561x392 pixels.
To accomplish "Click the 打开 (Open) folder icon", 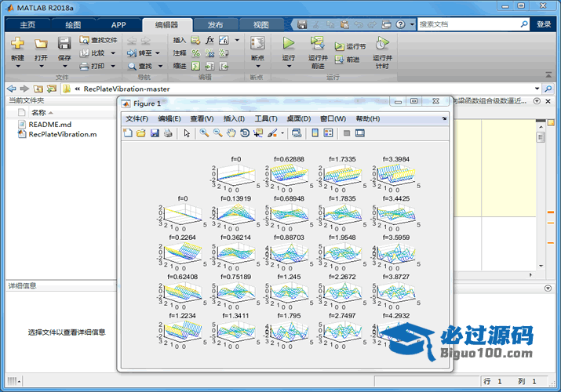I will coord(41,43).
